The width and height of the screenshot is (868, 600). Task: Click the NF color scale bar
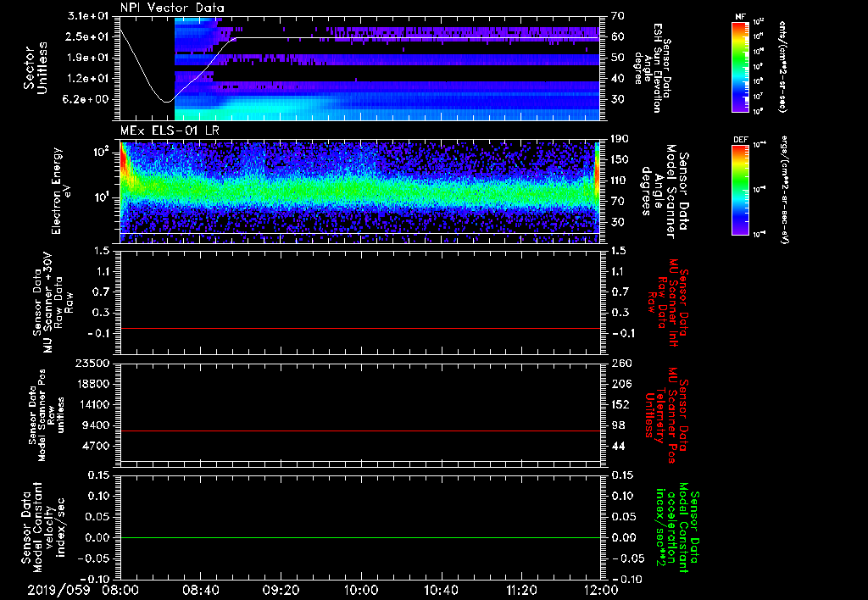click(x=740, y=66)
